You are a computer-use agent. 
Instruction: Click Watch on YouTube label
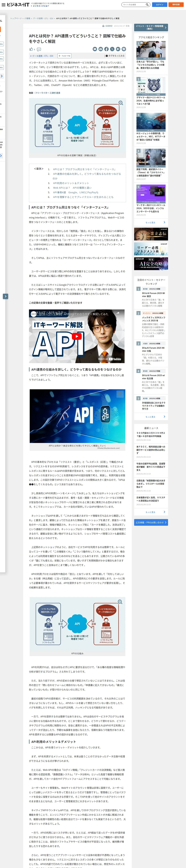pos(110,359)
